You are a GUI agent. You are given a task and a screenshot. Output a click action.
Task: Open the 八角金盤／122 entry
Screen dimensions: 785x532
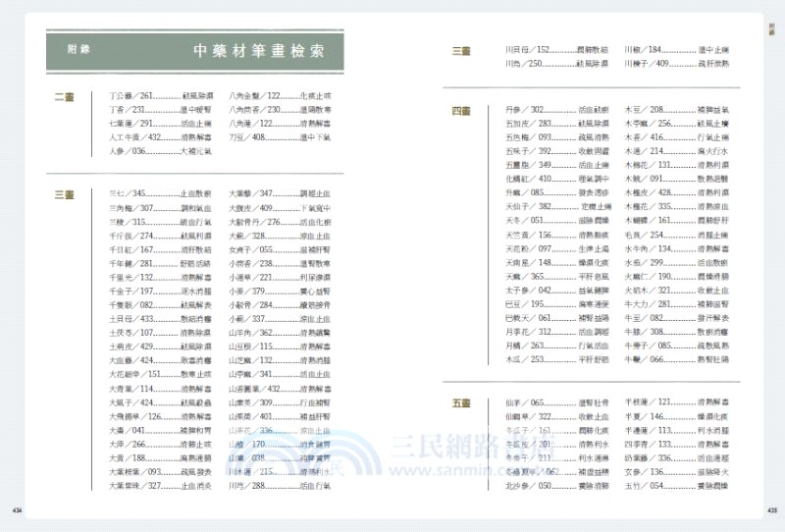[x=280, y=95]
